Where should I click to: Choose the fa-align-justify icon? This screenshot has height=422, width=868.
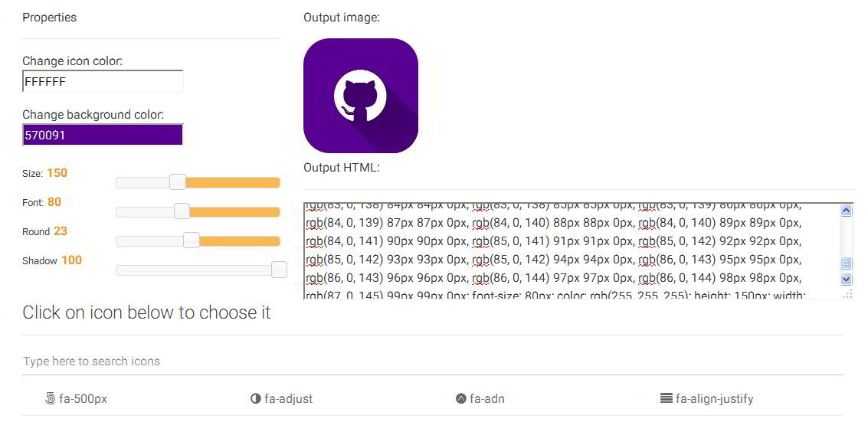coord(667,399)
